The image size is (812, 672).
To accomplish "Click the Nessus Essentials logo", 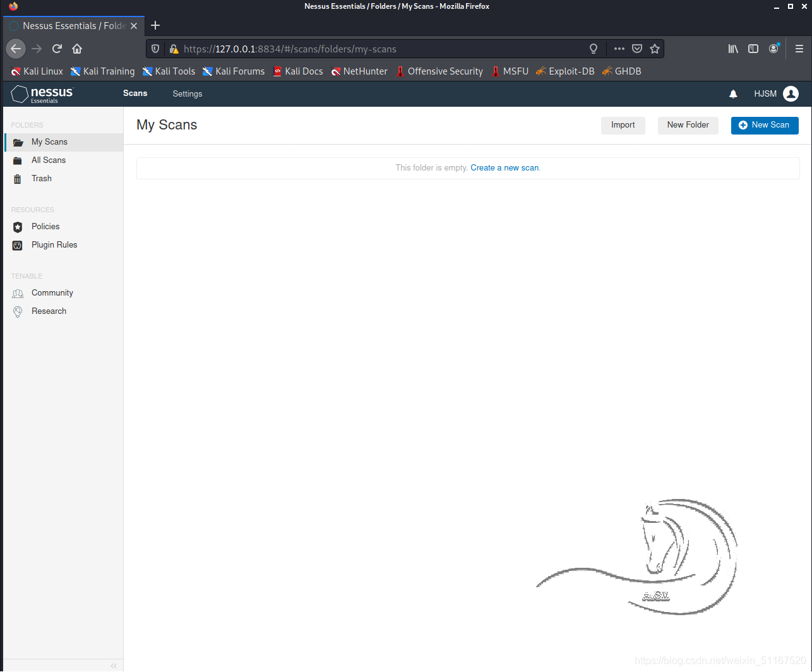I will (42, 94).
